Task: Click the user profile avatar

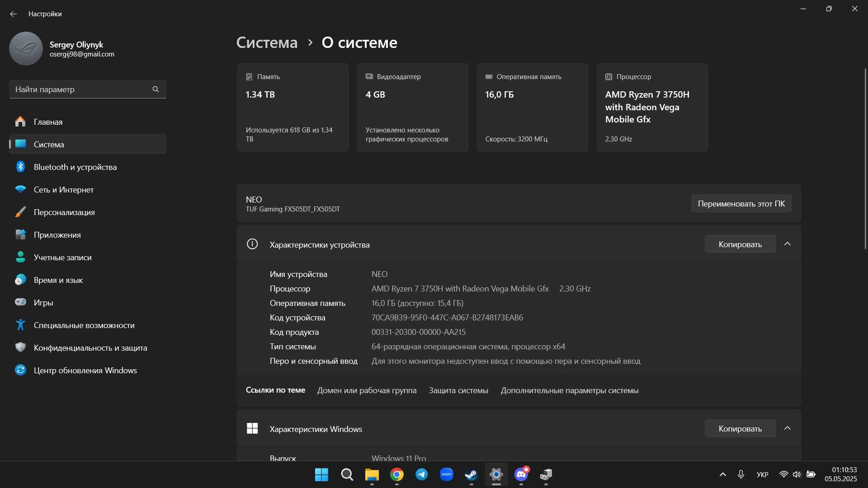Action: [26, 48]
